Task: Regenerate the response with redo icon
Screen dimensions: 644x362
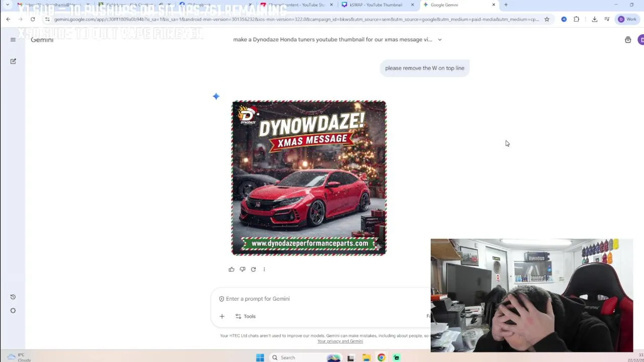Action: pos(254,269)
